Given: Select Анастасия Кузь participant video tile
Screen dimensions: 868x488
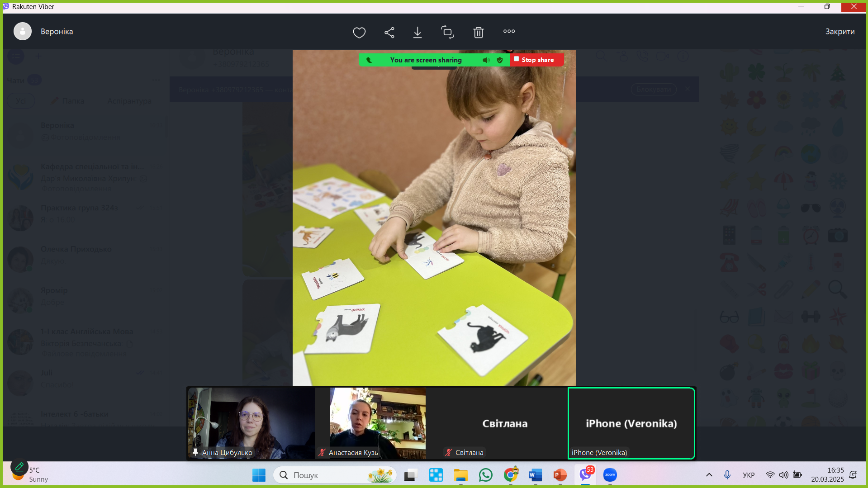Looking at the screenshot, I should pos(370,423).
